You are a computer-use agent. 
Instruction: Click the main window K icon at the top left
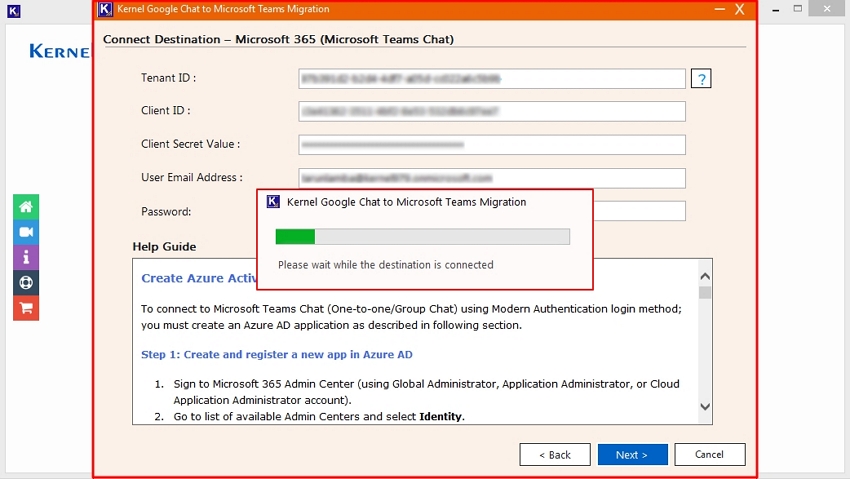[x=14, y=11]
